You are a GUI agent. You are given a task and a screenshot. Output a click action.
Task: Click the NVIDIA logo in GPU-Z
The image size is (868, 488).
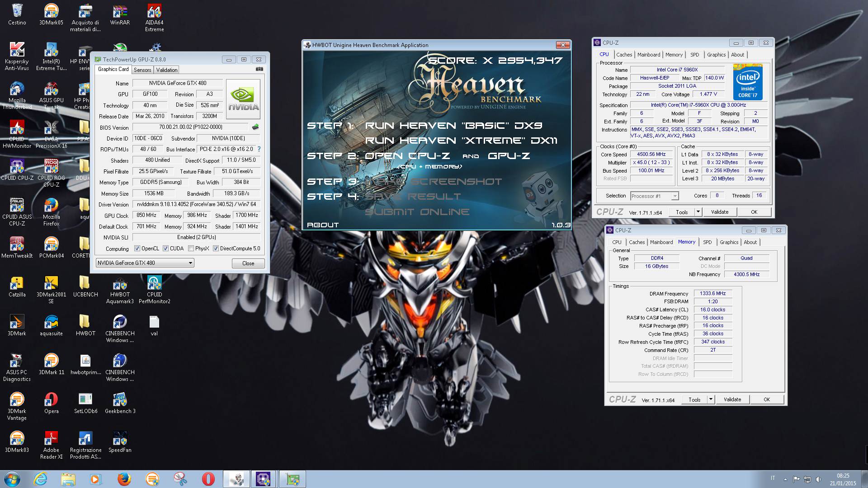244,99
